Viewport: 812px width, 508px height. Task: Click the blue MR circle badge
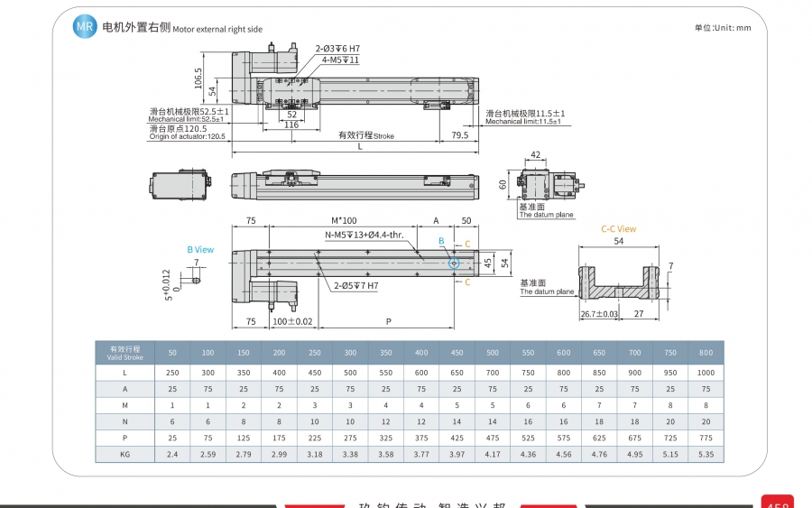tap(85, 26)
